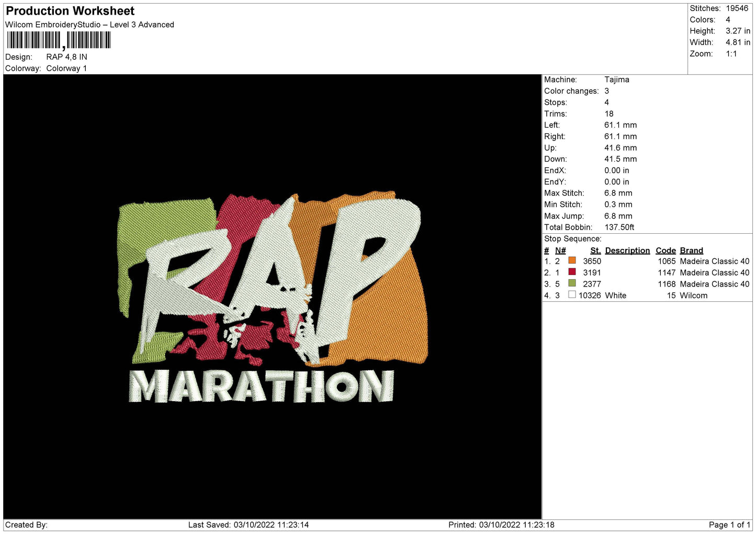
Task: Click the 'Last Saved: 03/10/2022 11:23:14' text
Action: [x=249, y=525]
